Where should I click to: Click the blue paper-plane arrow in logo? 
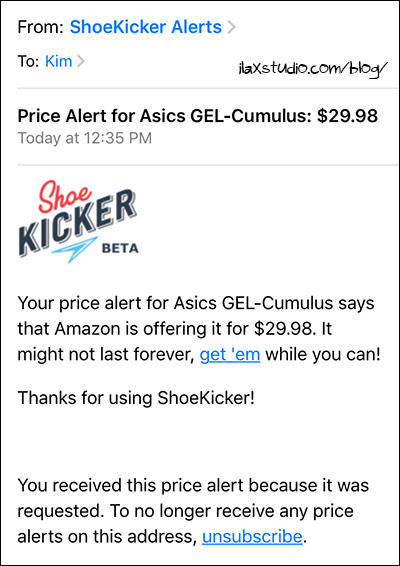(75, 249)
